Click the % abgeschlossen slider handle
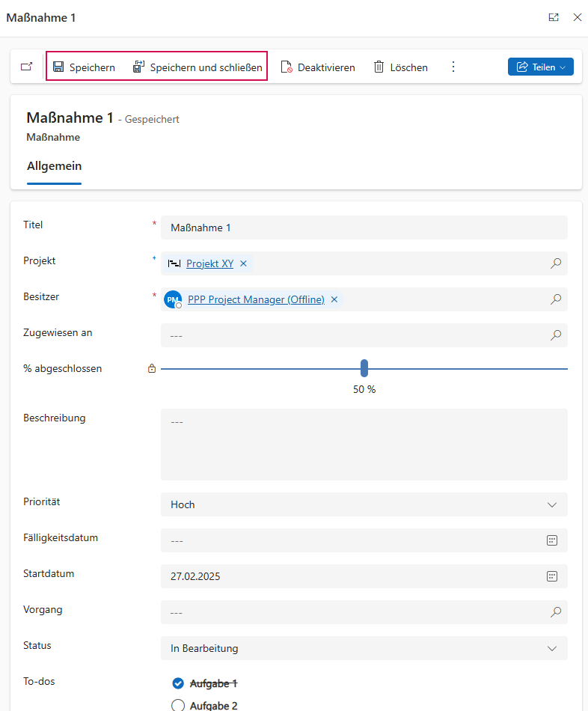Viewport: 588px width, 711px height. point(364,368)
